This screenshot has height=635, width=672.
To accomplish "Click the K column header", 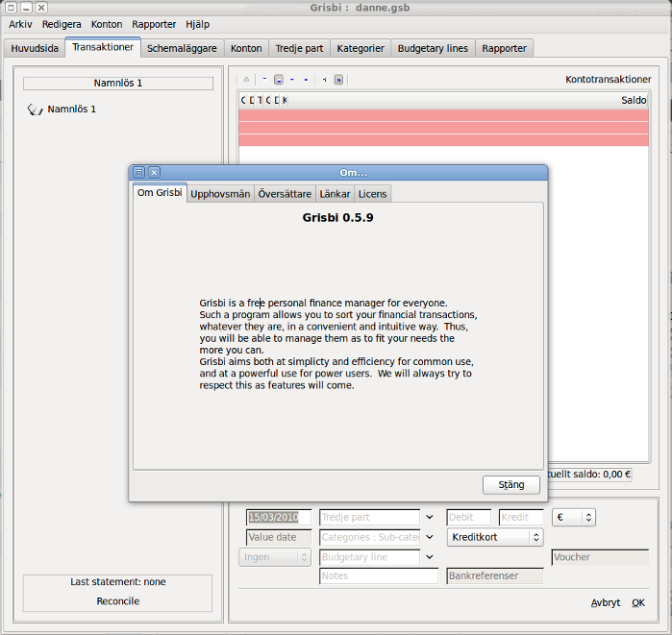I will pos(285,100).
